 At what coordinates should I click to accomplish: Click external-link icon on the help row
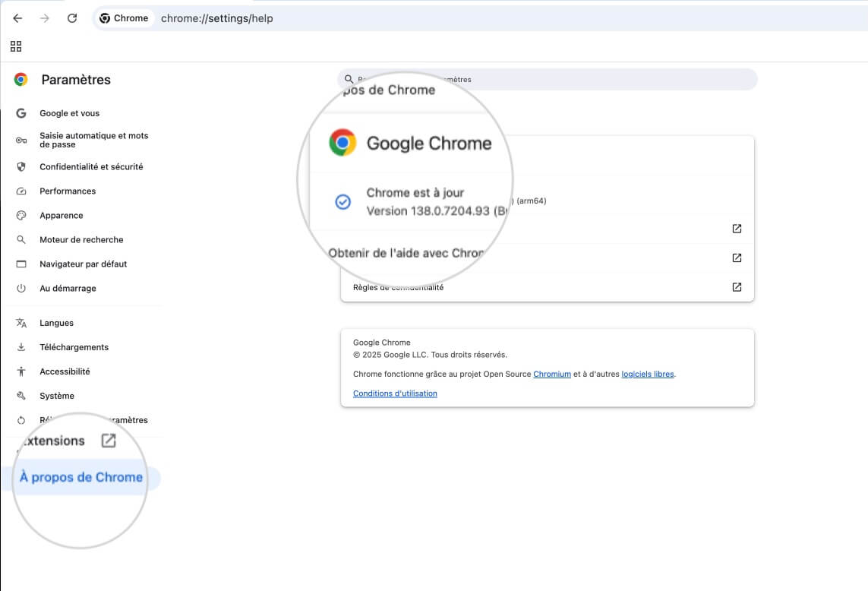pos(737,229)
